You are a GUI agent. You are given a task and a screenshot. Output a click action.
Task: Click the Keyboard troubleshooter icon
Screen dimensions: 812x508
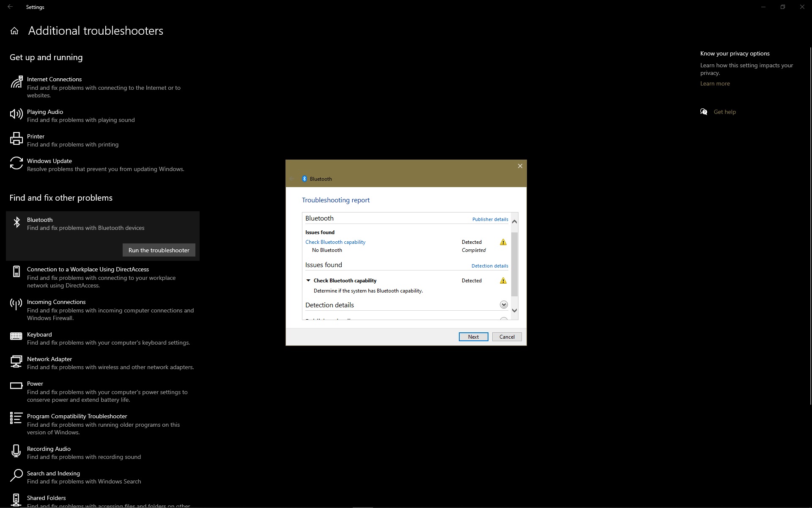[16, 336]
